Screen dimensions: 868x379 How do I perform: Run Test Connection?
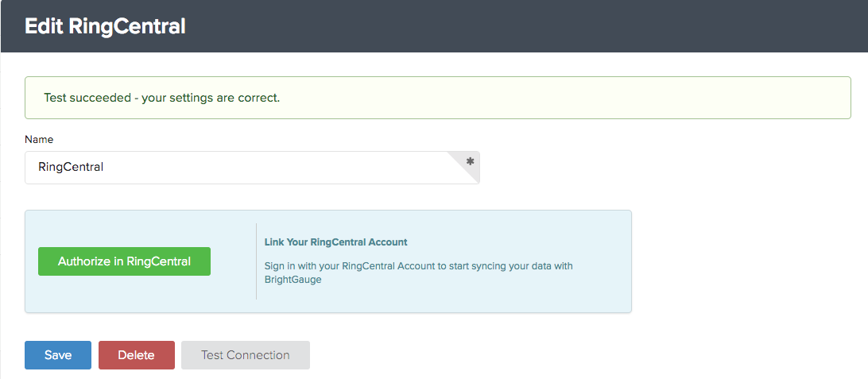(246, 355)
